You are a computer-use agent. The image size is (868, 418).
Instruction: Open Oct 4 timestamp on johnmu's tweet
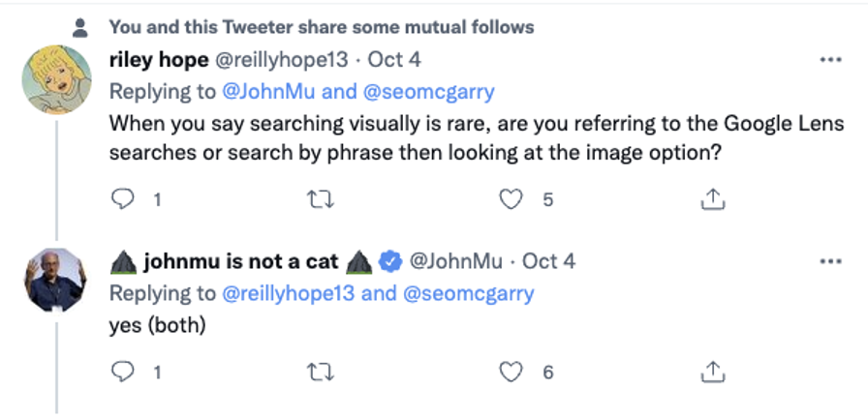[x=548, y=261]
